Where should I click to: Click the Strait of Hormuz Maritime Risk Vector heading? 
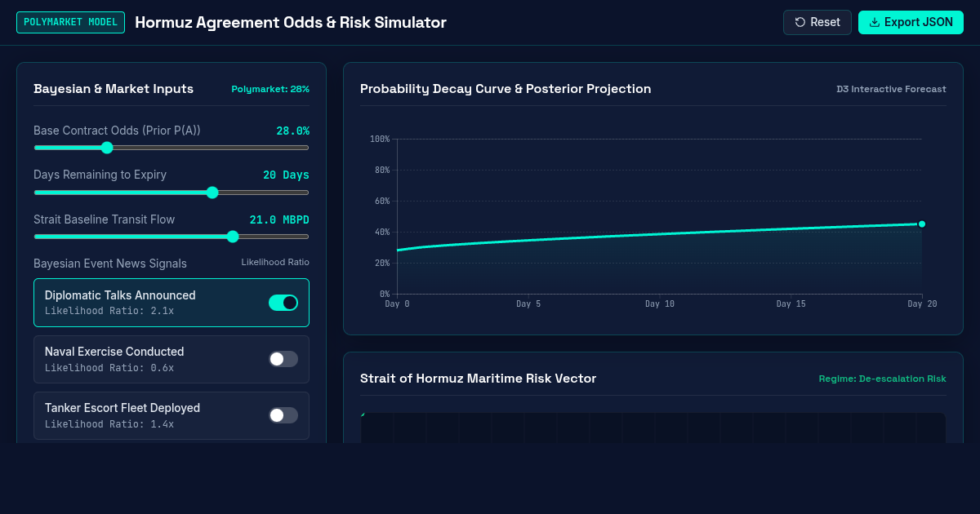pos(478,379)
